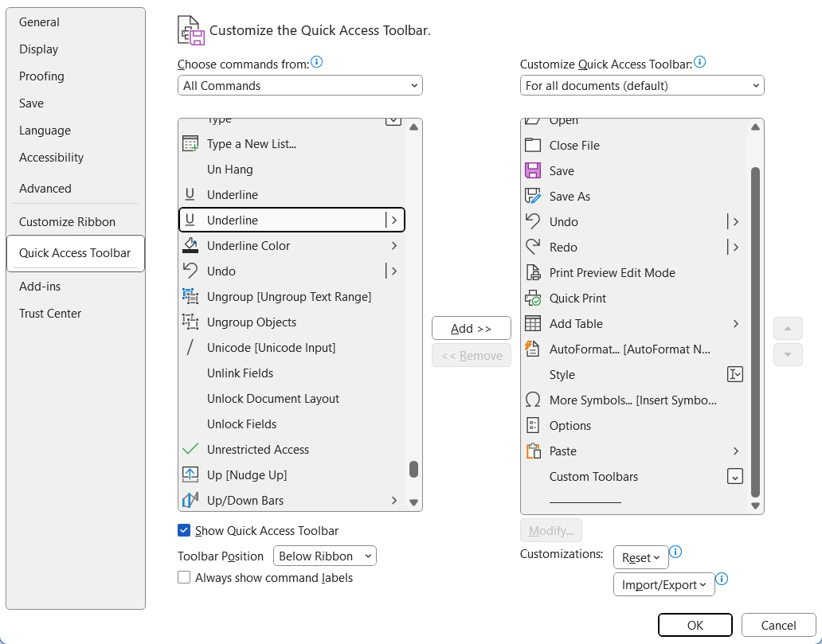Viewport: 822px width, 644px height.
Task: Expand the Customize Quick Access Toolbar dropdown
Action: [642, 84]
